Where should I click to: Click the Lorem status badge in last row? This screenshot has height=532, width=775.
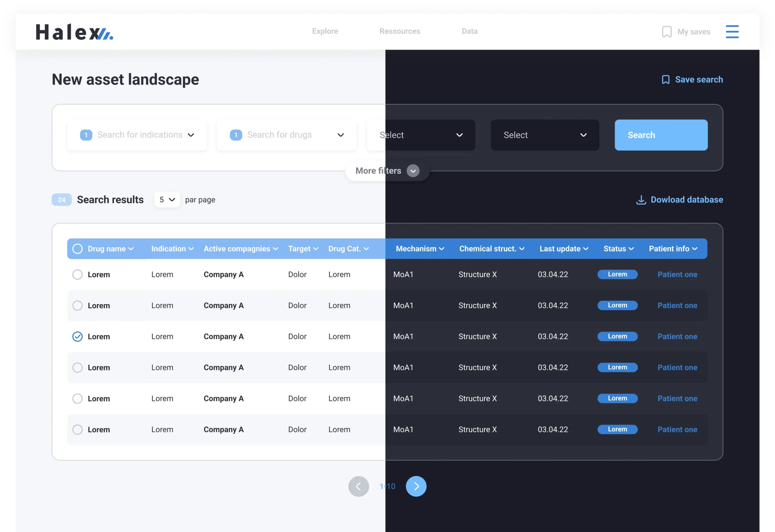(617, 429)
